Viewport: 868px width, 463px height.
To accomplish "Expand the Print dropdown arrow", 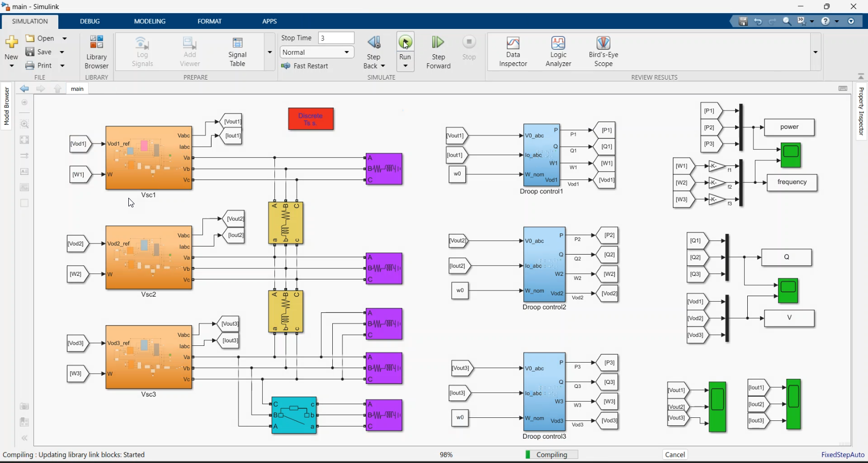I will point(62,65).
